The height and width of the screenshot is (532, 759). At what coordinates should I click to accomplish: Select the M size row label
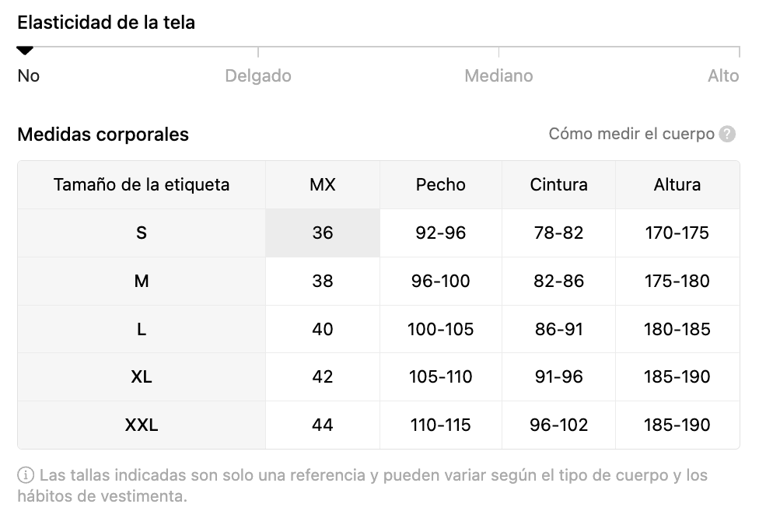142,281
